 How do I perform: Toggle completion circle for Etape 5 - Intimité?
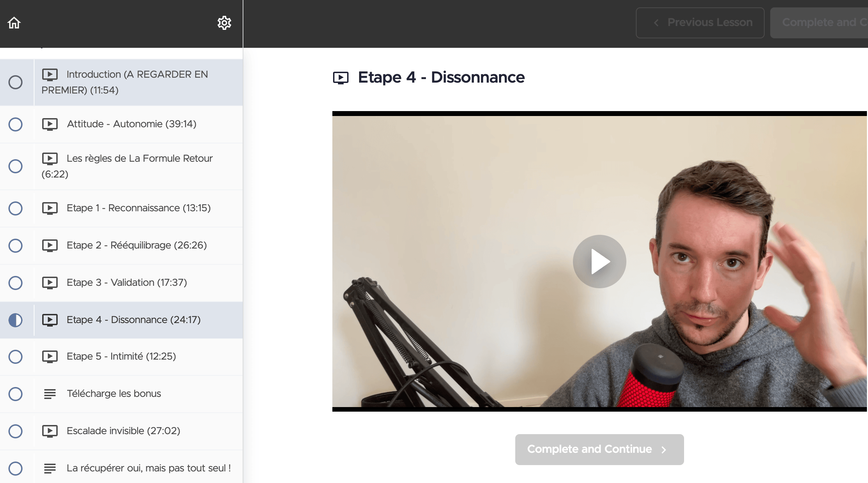(x=15, y=356)
